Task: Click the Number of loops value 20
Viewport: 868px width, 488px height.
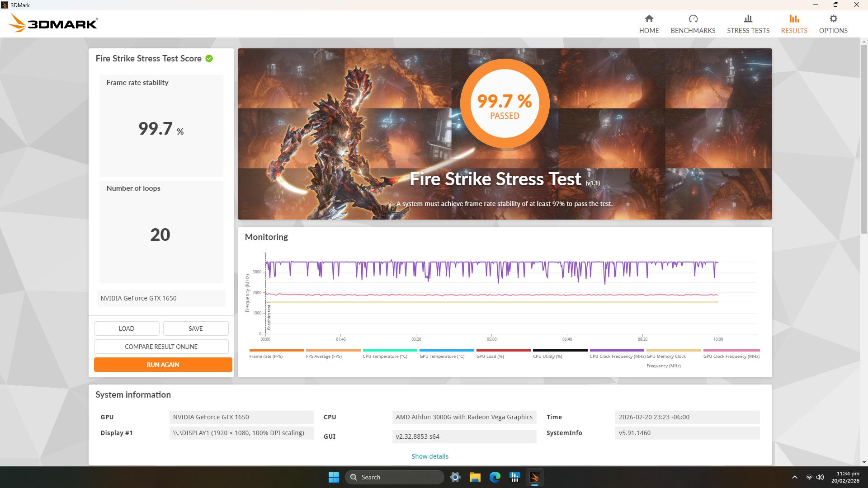Action: (x=160, y=235)
